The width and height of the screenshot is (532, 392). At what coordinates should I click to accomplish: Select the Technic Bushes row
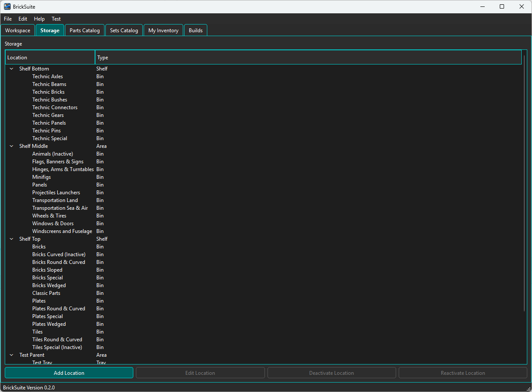pos(264,100)
